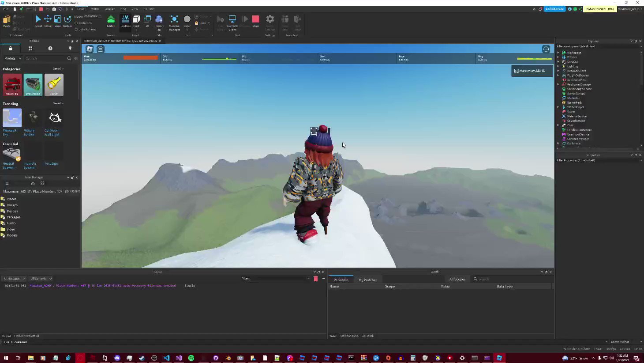644x363 pixels.
Task: Open the Toolbox Inventory grid tab
Action: 30,48
